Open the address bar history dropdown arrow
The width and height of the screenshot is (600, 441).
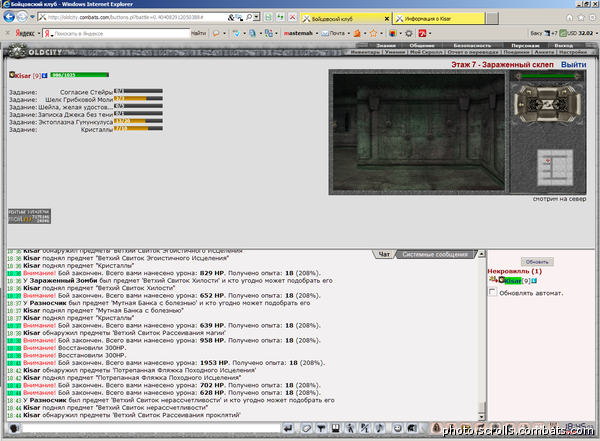[x=256, y=17]
